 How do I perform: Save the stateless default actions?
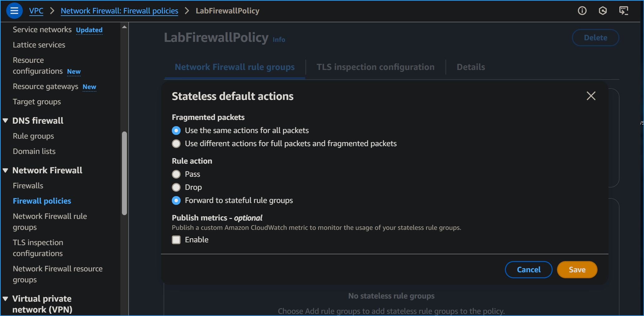577,269
